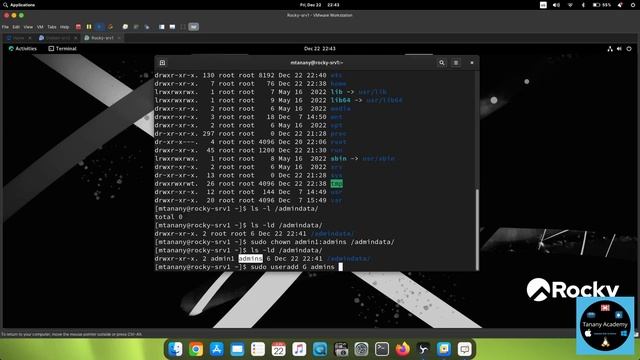
Task: Click the host Wi-Fi icon in top bar
Action: pyautogui.click(x=570, y=5)
